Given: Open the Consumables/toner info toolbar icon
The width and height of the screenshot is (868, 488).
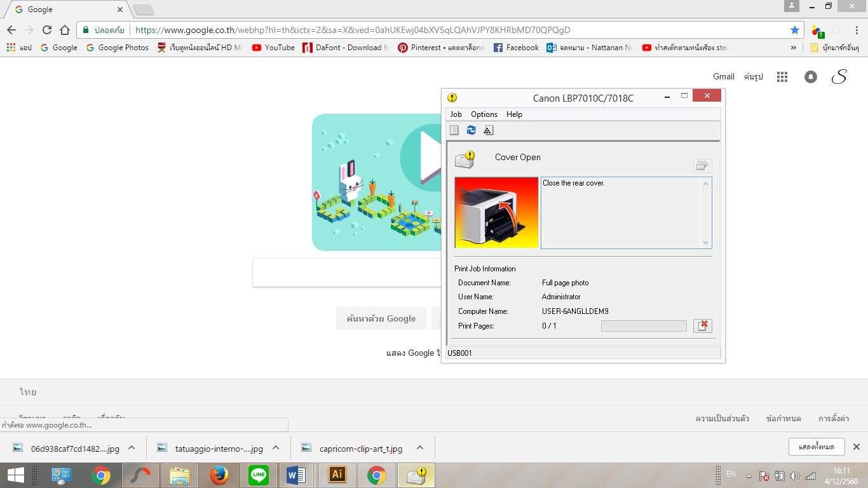Looking at the screenshot, I should coord(488,130).
